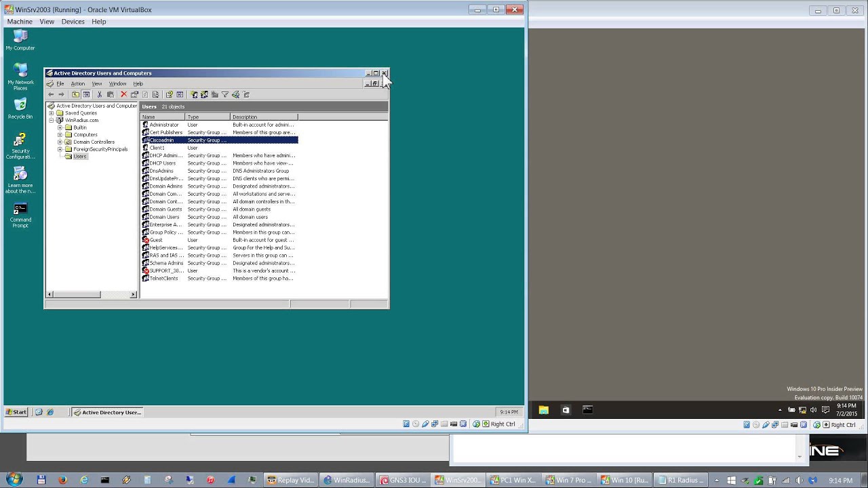Select the Domain Controllers tree item
This screenshot has height=488, width=868.
pos(94,142)
